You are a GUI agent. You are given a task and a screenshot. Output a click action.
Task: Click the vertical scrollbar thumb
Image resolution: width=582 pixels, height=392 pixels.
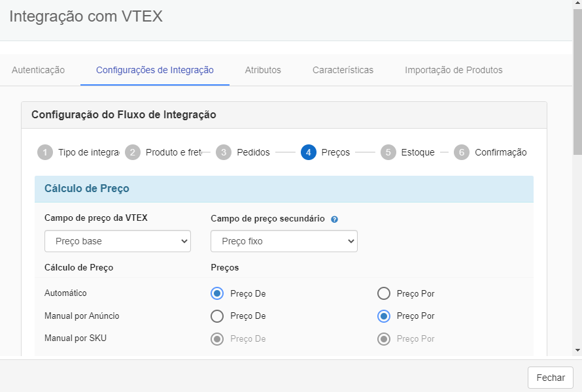[x=577, y=82]
